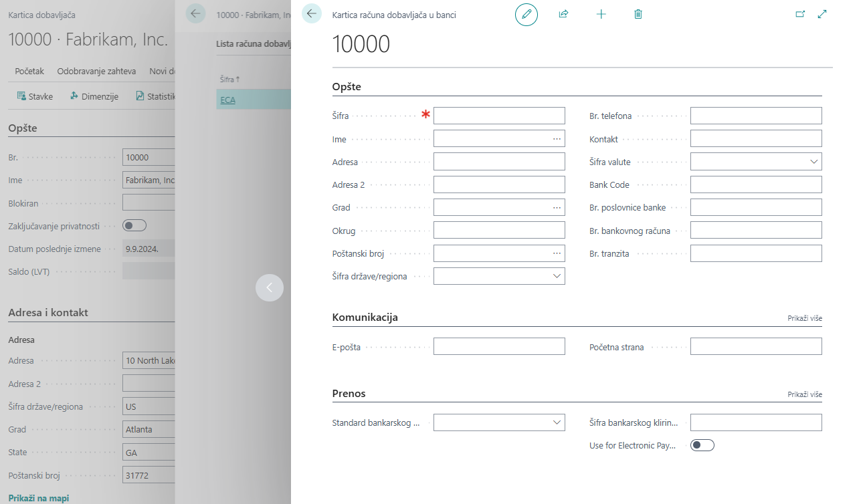Open card in new window icon
The height and width of the screenshot is (504, 867).
pos(800,14)
